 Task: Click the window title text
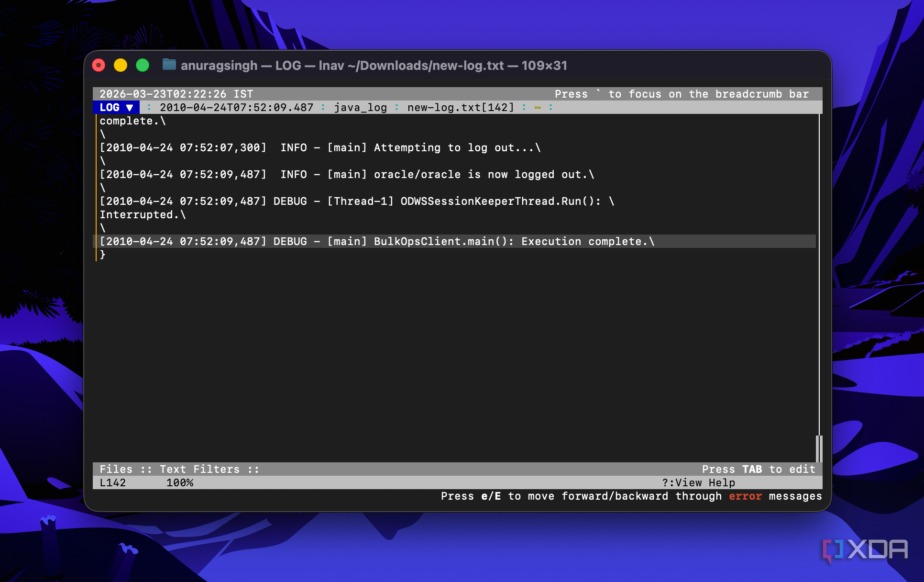374,65
